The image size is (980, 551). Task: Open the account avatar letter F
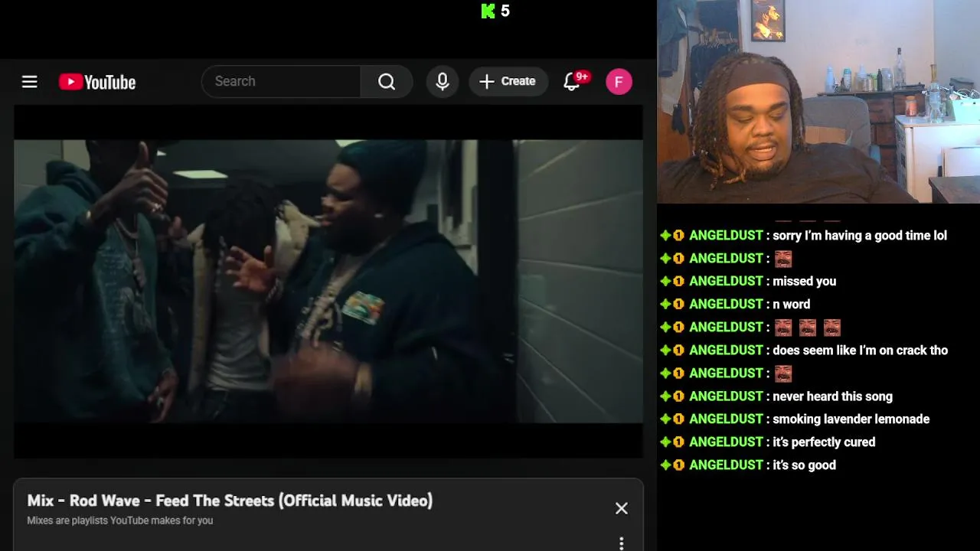pyautogui.click(x=619, y=82)
